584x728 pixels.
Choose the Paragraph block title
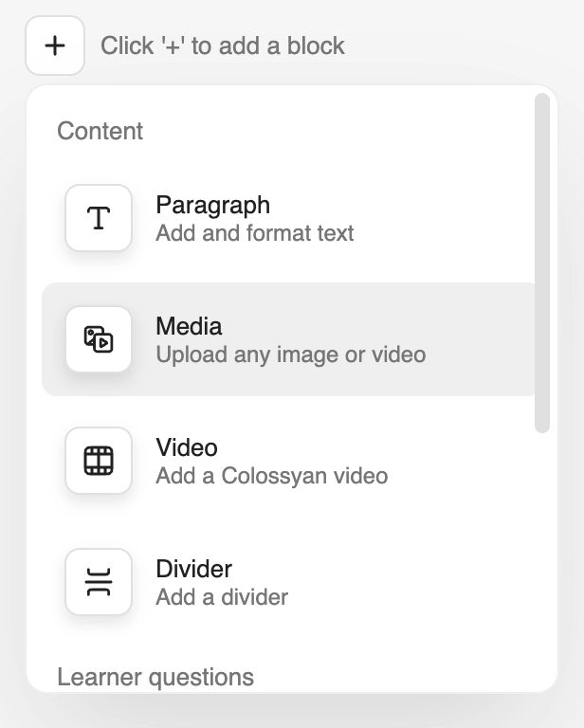coord(212,205)
